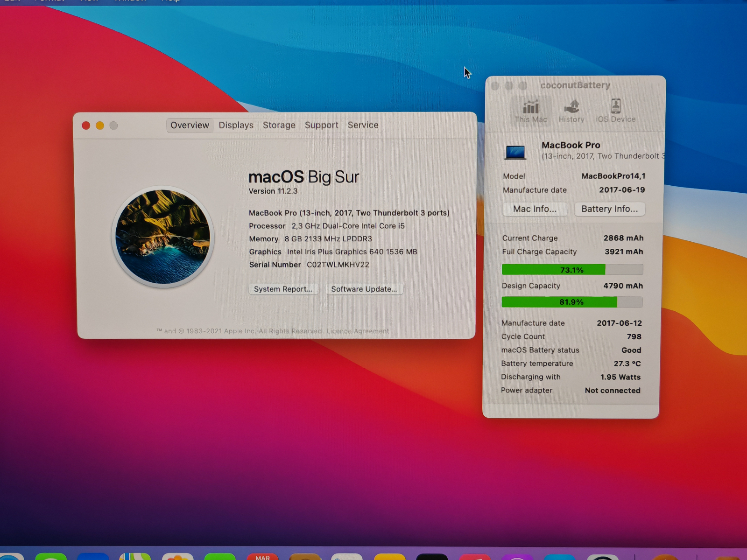
Task: Launch Maps from the dock
Action: pyautogui.click(x=135, y=556)
